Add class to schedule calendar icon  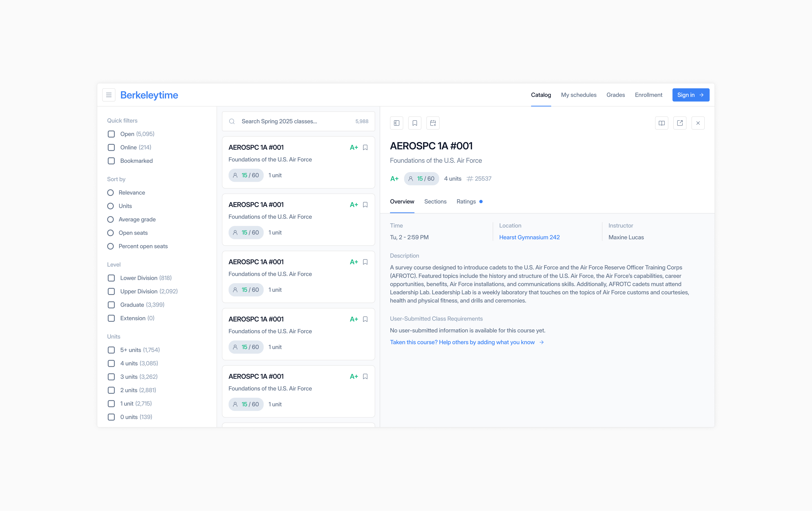pyautogui.click(x=433, y=123)
